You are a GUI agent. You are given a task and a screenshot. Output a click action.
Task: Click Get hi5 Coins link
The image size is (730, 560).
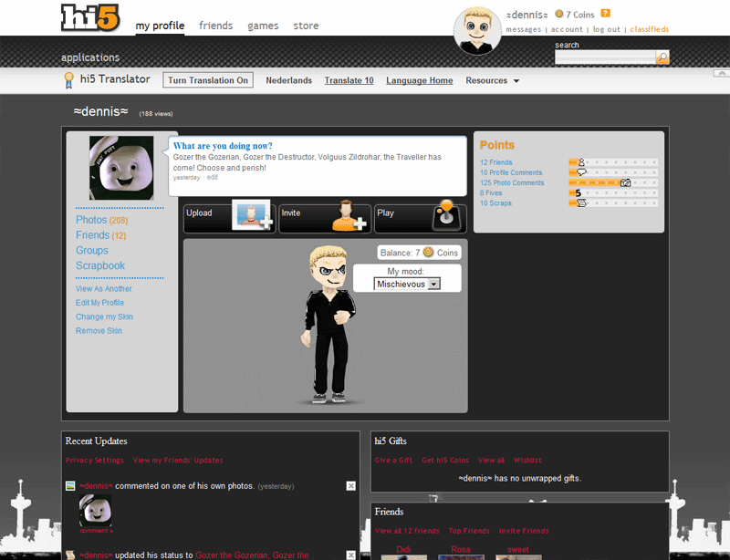click(x=445, y=461)
